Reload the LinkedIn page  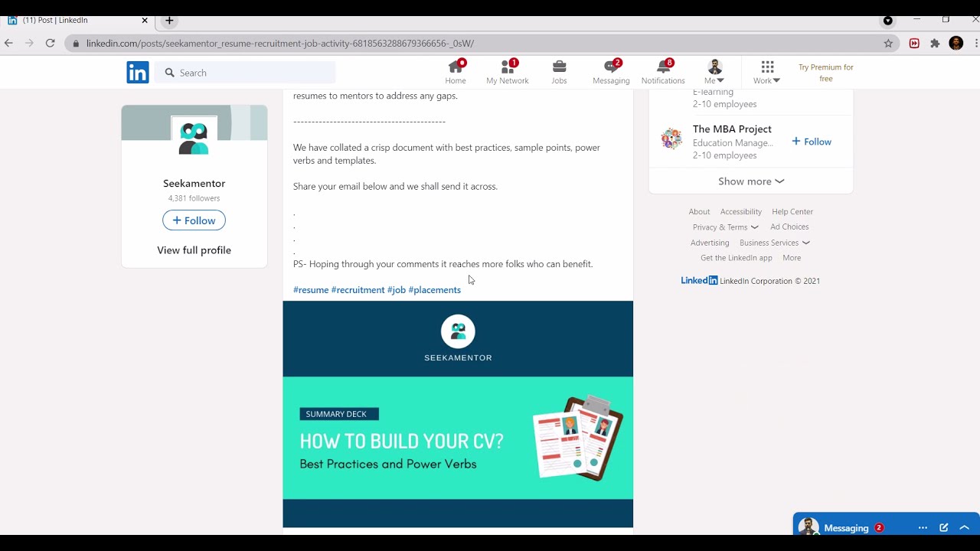coord(51,44)
